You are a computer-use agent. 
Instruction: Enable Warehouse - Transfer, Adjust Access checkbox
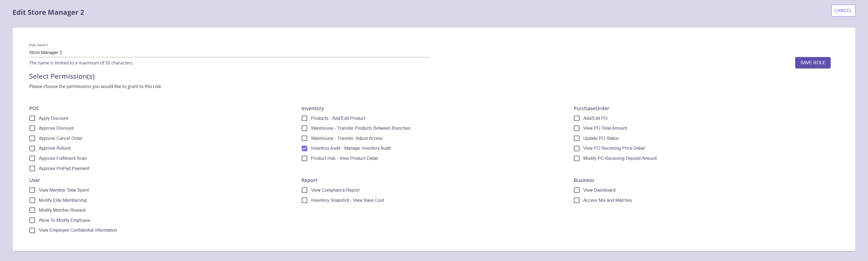point(305,138)
